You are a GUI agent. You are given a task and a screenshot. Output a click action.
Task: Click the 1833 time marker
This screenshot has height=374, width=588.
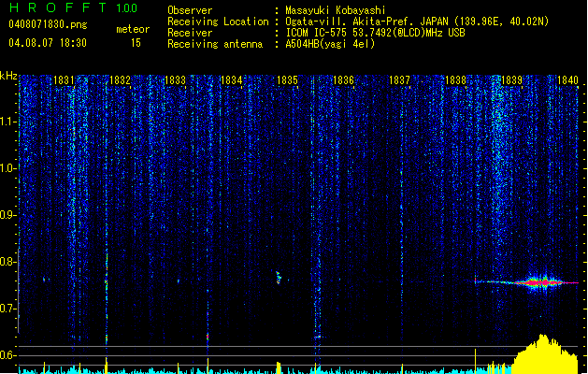pyautogui.click(x=176, y=80)
